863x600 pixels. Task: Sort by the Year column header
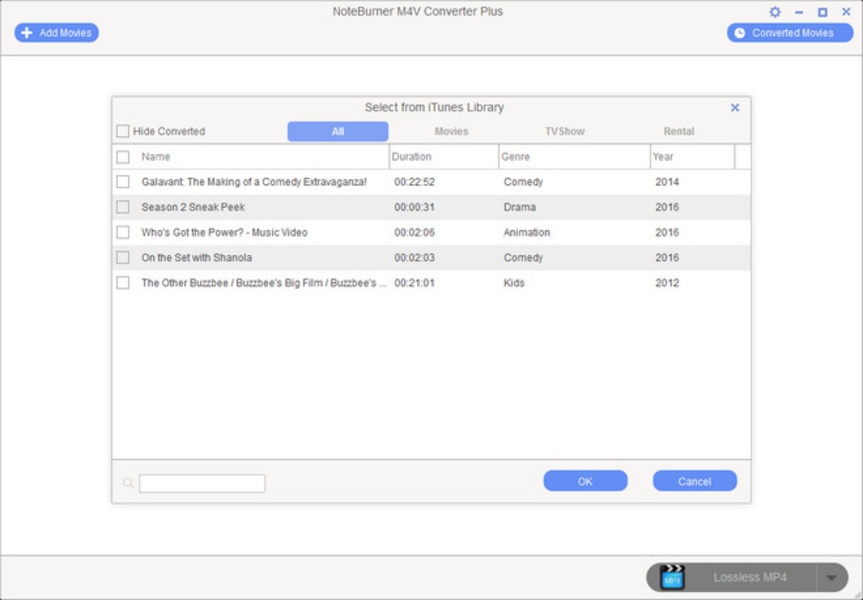click(x=663, y=157)
